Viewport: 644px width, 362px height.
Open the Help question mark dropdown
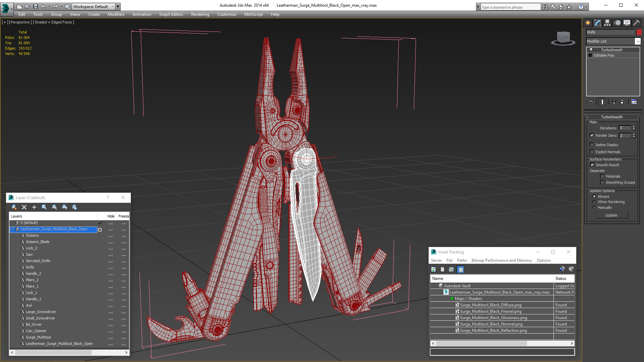(586, 7)
